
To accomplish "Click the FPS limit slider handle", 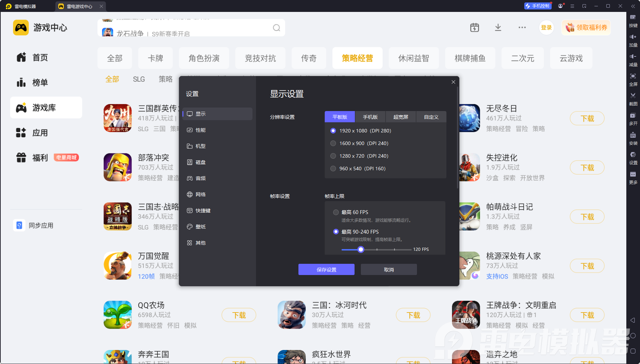I will tap(361, 249).
